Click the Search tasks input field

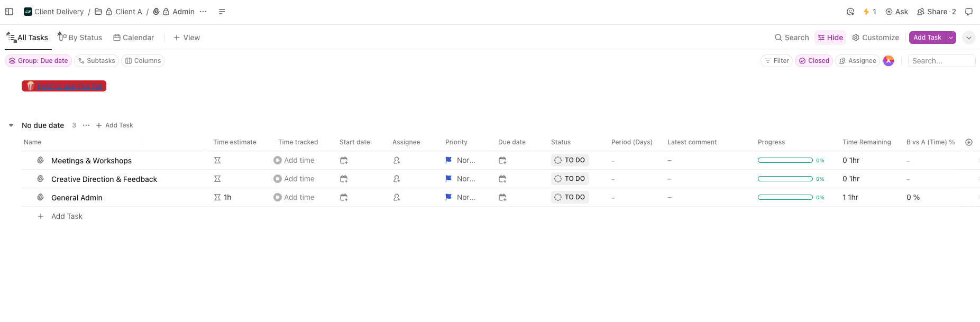[941, 61]
